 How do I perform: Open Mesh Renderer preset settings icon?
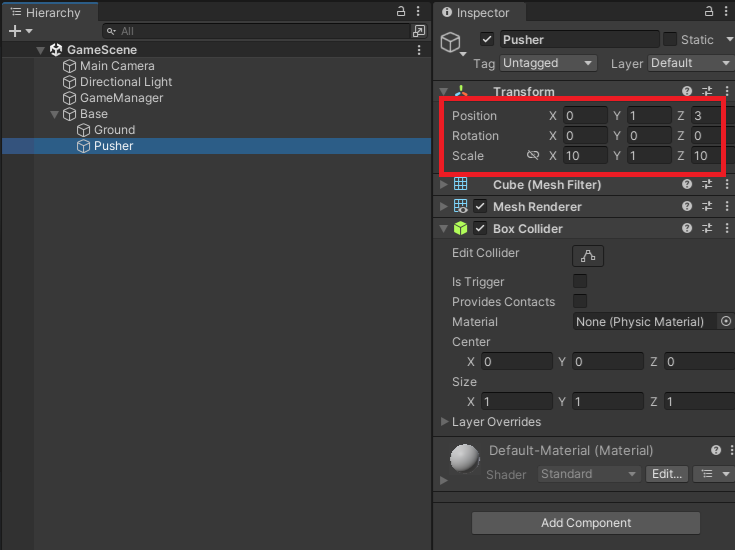(x=707, y=207)
